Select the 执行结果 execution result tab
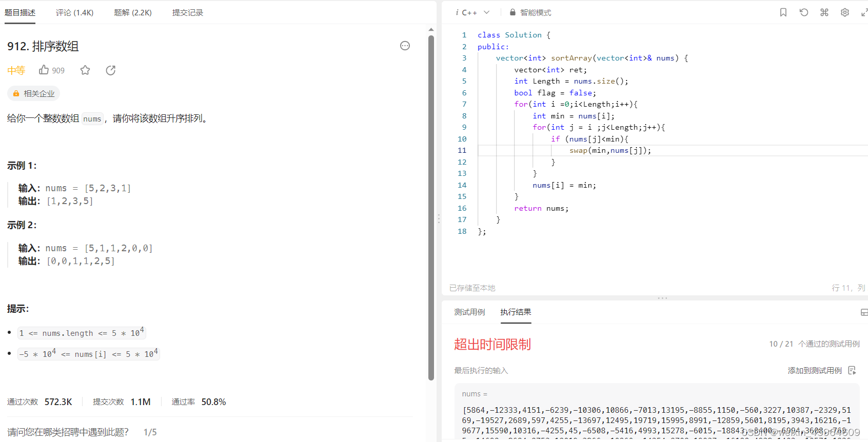868x442 pixels. (516, 312)
